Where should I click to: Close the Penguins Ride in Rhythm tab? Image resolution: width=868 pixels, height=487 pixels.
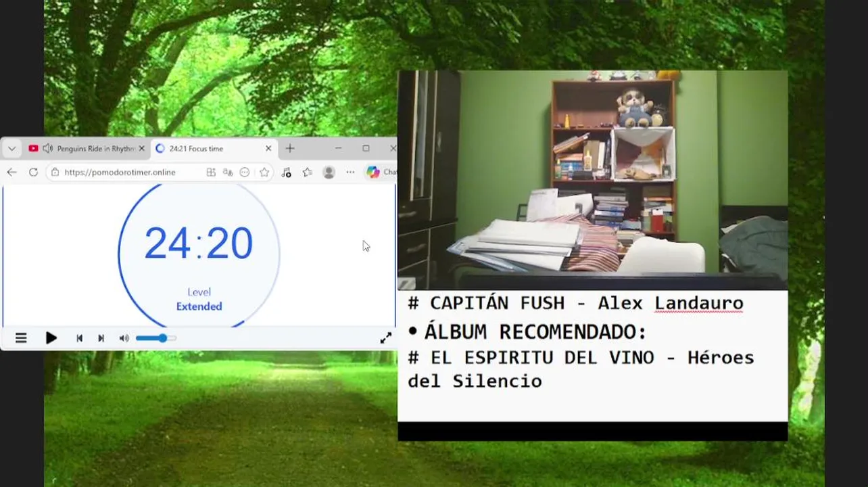click(x=141, y=148)
